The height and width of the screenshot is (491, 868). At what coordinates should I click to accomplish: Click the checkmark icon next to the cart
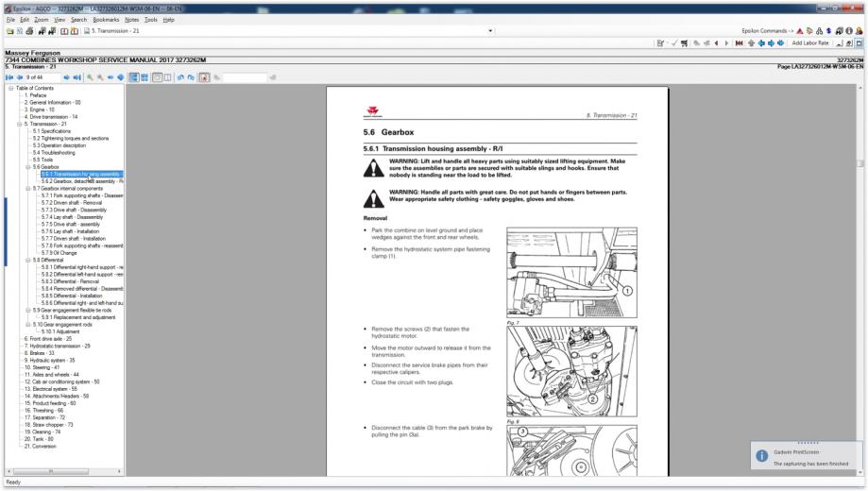(674, 43)
